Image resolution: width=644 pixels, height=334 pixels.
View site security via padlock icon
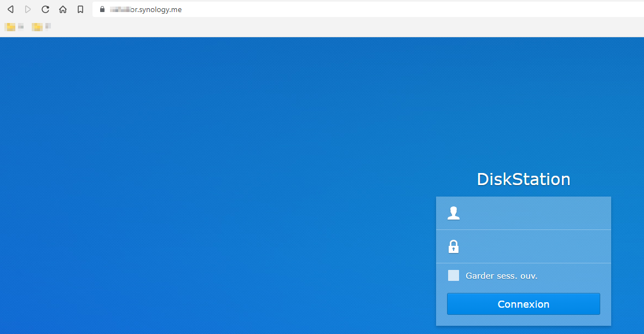pos(102,9)
